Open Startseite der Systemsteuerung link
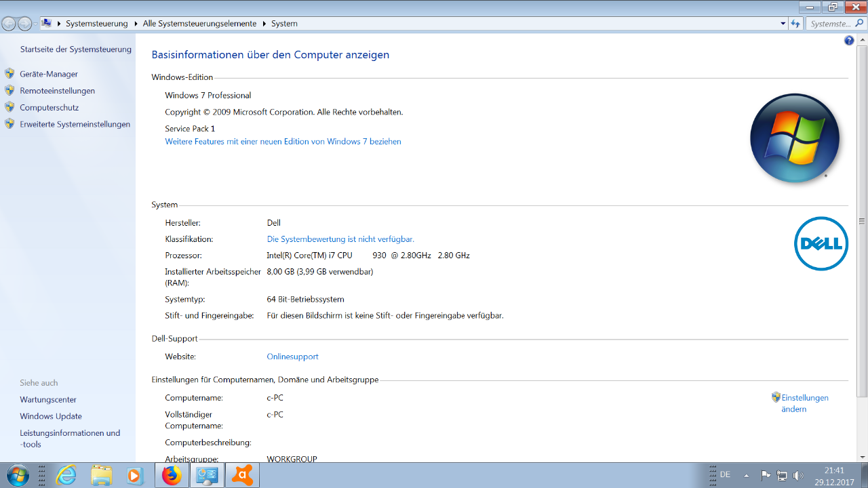Viewport: 868px width, 488px height. [76, 49]
